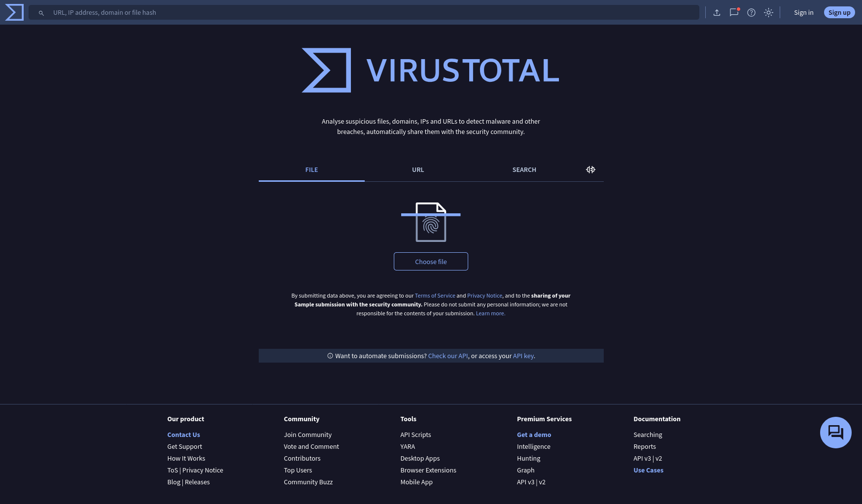The height and width of the screenshot is (504, 862).
Task: Click API v3 under Documentation
Action: tap(642, 458)
